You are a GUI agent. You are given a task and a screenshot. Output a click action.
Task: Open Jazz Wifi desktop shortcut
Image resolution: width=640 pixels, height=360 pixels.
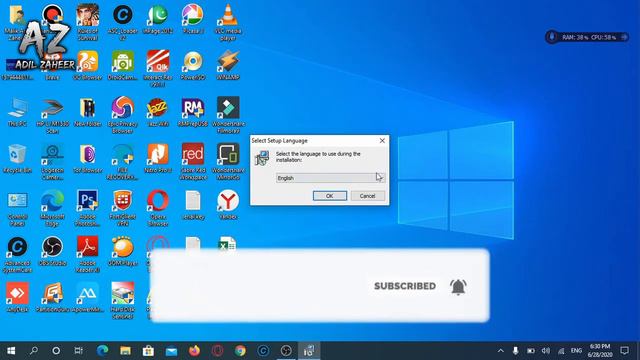158,112
